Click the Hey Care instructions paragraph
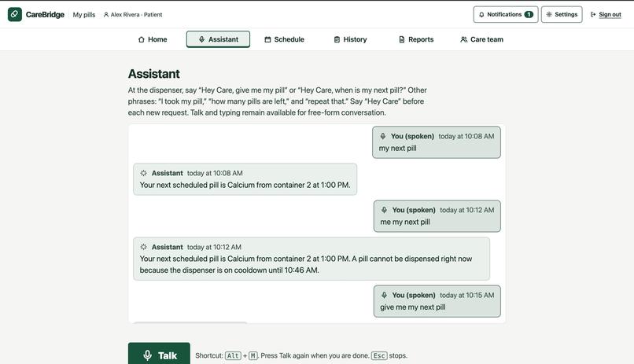This screenshot has height=364, width=634. coord(278,101)
